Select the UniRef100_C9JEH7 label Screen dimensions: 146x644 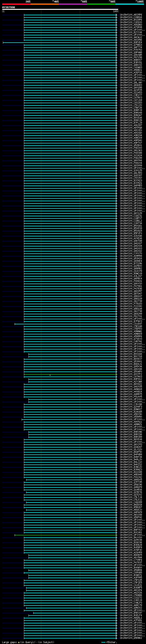tap(131, 324)
